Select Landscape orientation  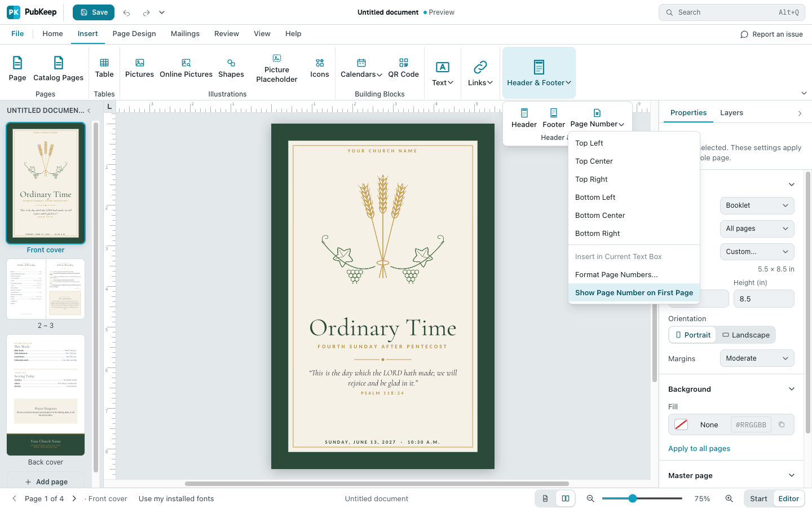(x=745, y=335)
